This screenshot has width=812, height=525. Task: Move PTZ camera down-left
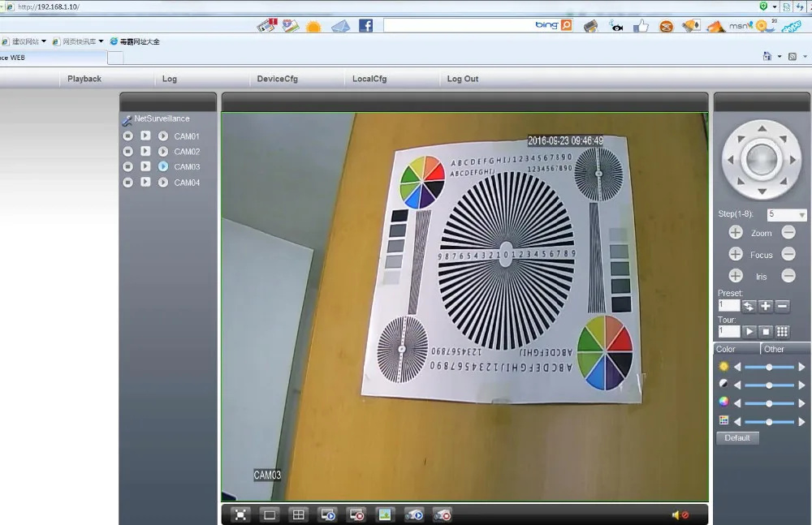pyautogui.click(x=741, y=181)
